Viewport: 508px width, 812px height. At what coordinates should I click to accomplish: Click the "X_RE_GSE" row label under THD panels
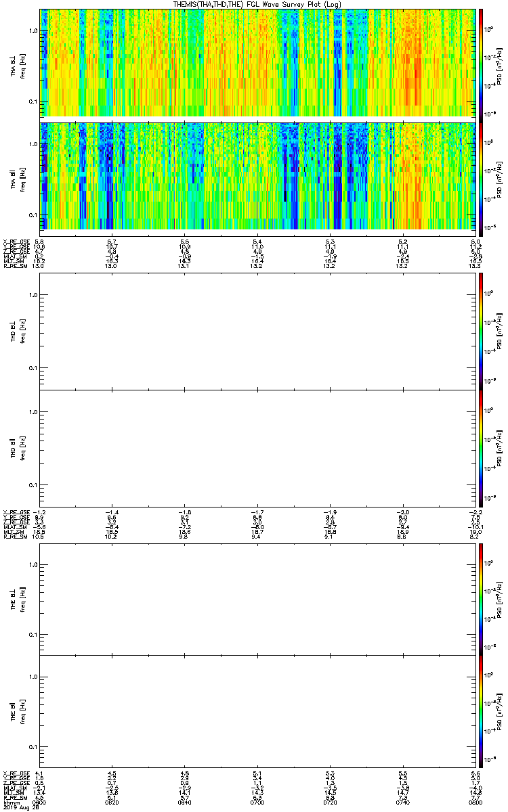[x=16, y=512]
